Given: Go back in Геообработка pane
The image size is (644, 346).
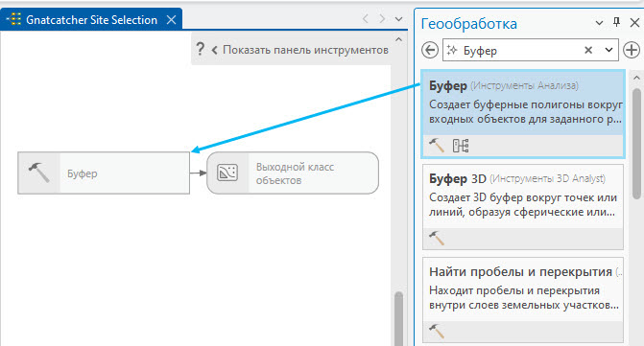Looking at the screenshot, I should (x=430, y=51).
